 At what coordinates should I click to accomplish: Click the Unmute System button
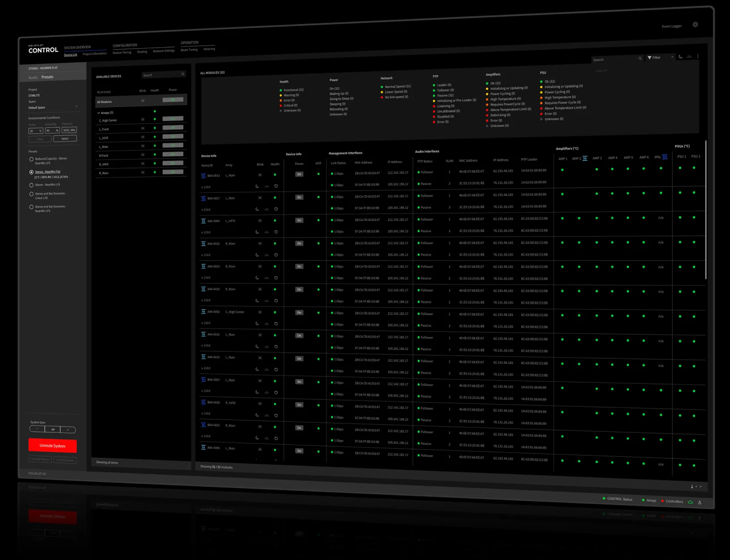(x=53, y=446)
